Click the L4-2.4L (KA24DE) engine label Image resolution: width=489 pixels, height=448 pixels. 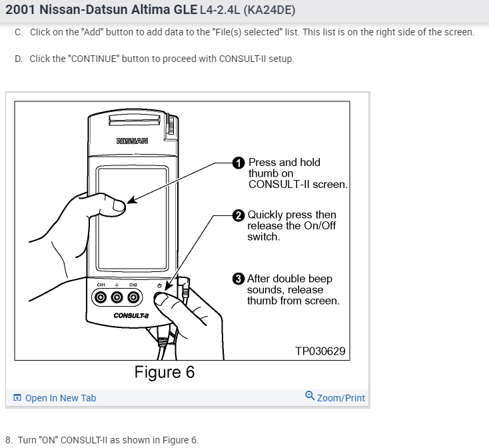pyautogui.click(x=247, y=10)
